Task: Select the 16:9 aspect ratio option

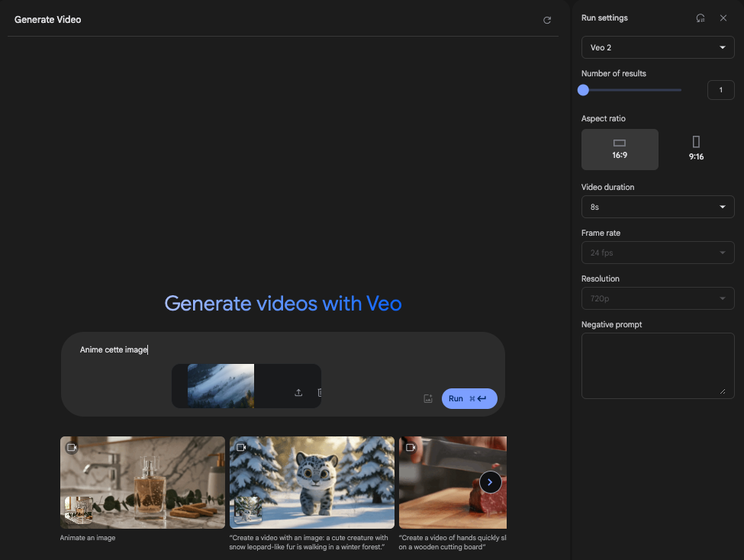Action: [x=620, y=149]
